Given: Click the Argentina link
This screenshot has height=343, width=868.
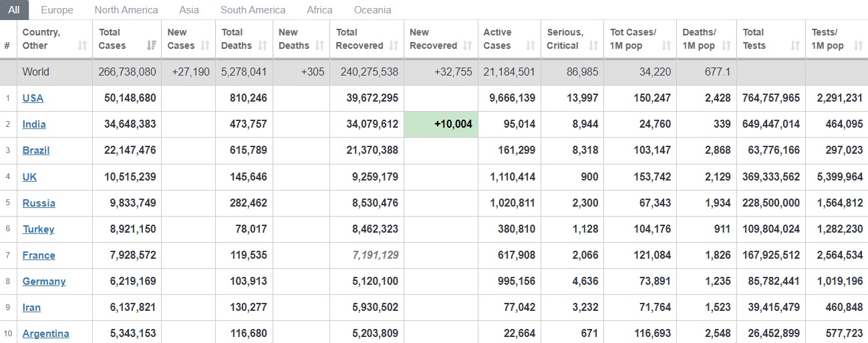Looking at the screenshot, I should coord(45,333).
